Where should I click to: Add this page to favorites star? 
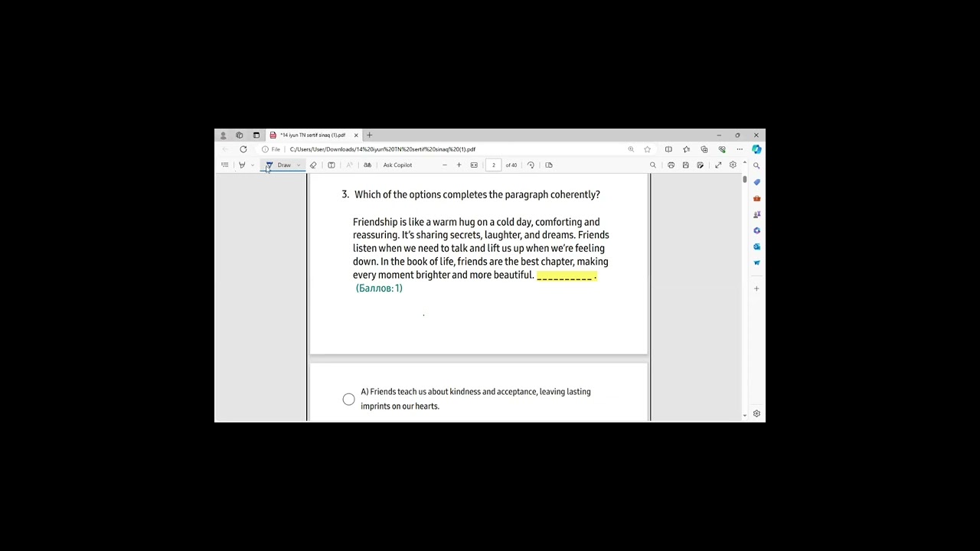(647, 149)
